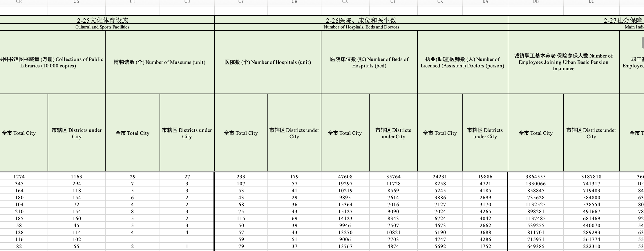
Task: Click 'Districts under City' under Beds of Hospitals
Action: point(393,133)
